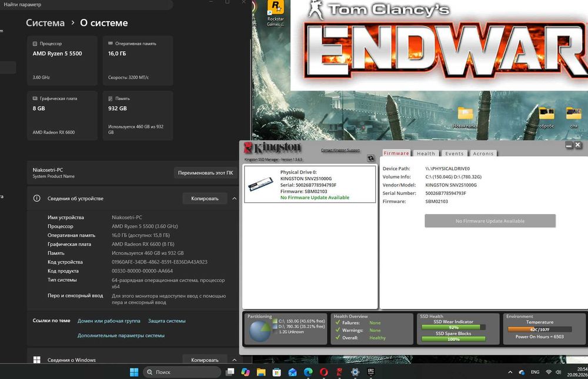Click the Найти параметр search field

pyautogui.click(x=86, y=5)
